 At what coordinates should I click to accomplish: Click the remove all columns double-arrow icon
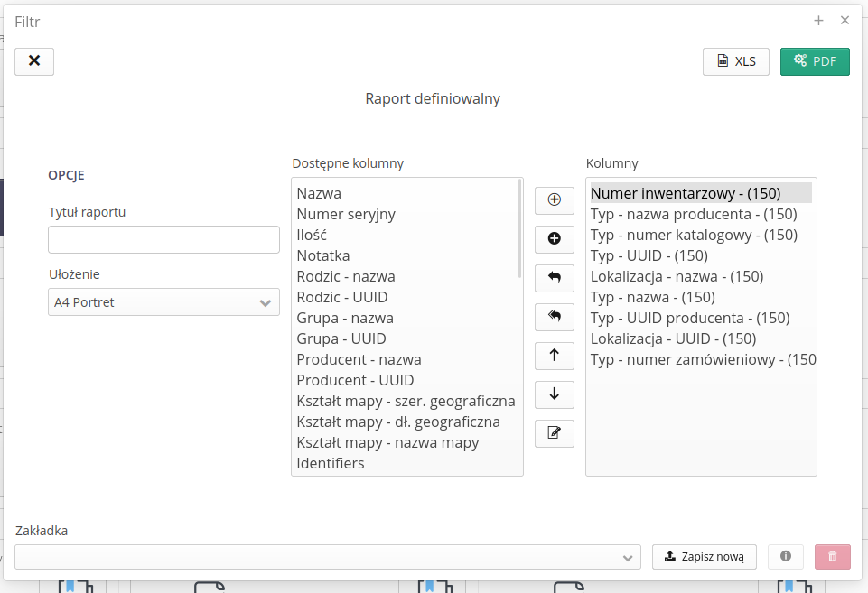pos(555,317)
